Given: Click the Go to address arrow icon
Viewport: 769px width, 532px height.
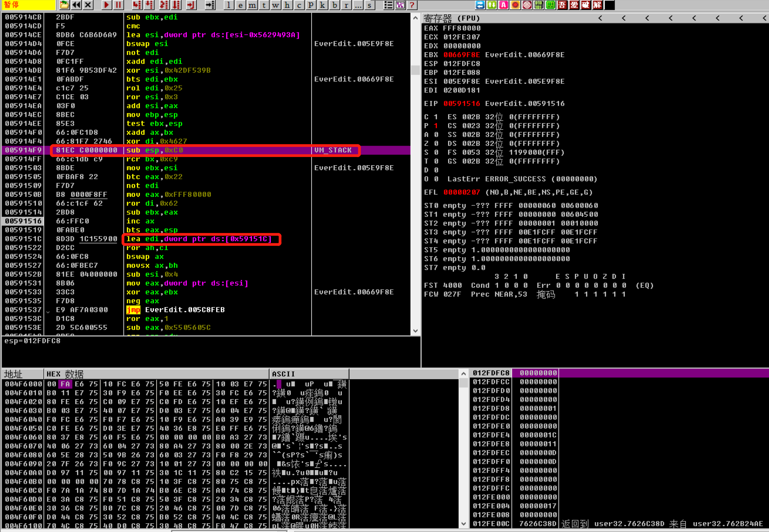Looking at the screenshot, I should [210, 5].
